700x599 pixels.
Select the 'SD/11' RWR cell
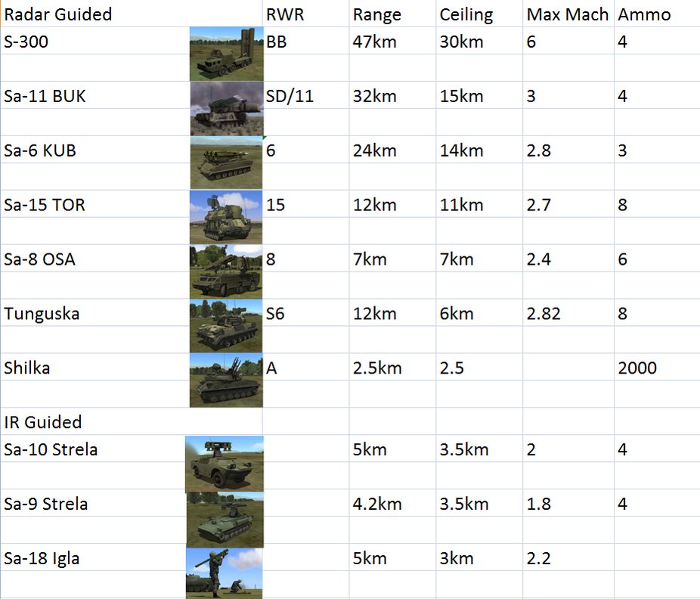point(306,95)
